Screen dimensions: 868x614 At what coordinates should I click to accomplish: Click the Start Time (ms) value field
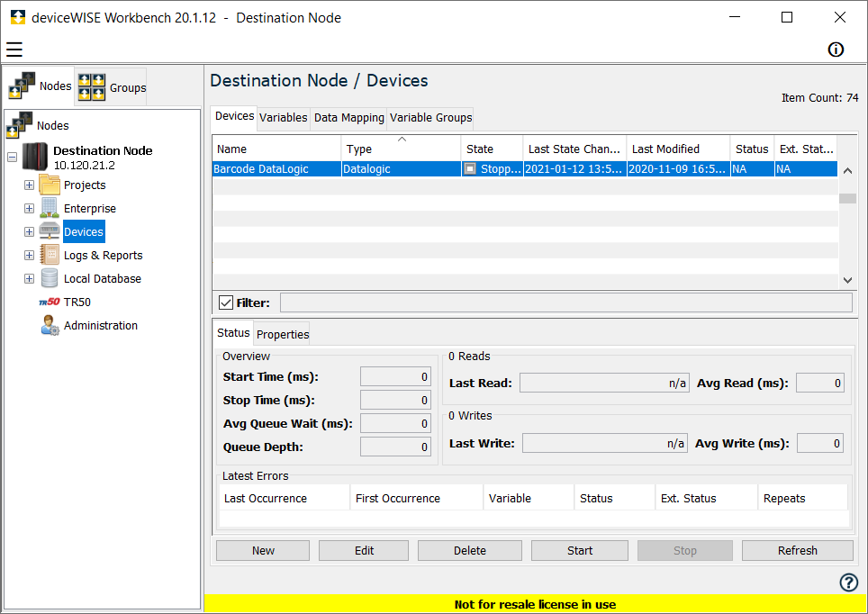coord(395,376)
